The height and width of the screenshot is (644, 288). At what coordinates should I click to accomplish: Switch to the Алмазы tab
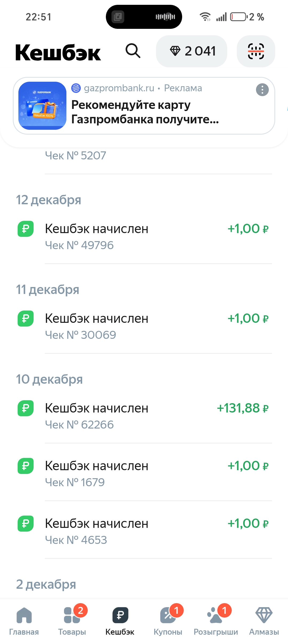point(264,621)
